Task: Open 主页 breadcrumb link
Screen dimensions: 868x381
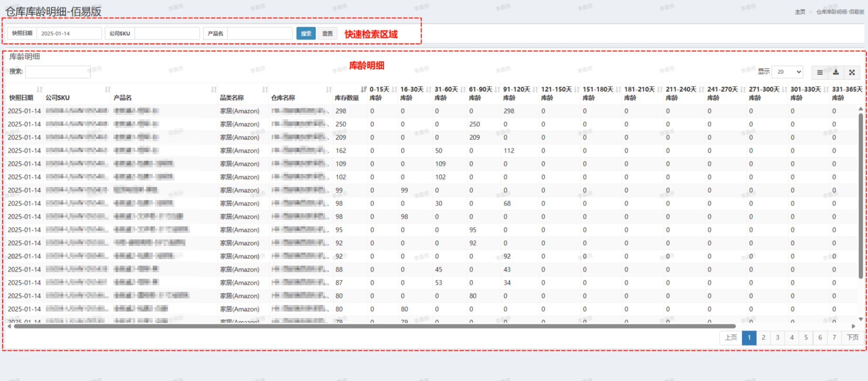Action: point(800,12)
